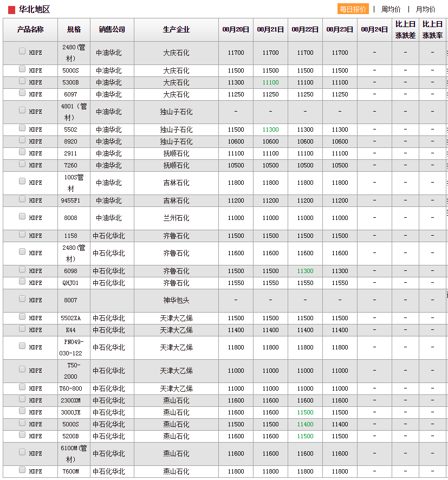Tick the checkbox for HDPE 7260 row
This screenshot has height=480, width=448.
click(22, 164)
